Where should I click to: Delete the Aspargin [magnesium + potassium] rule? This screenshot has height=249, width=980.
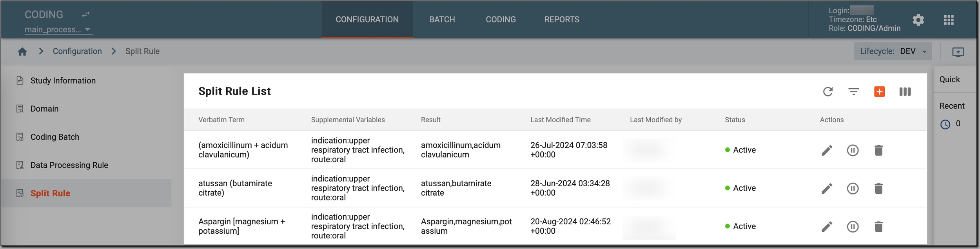[x=878, y=227]
